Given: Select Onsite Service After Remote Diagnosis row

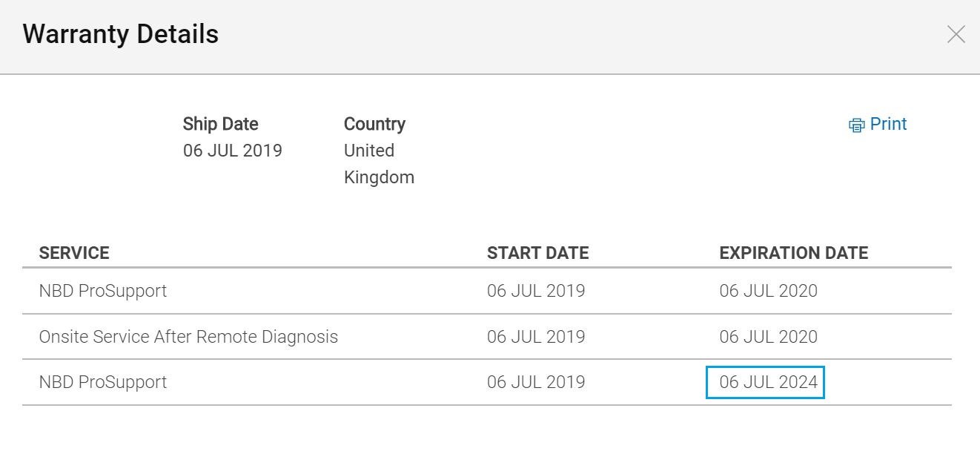Looking at the screenshot, I should (x=487, y=337).
